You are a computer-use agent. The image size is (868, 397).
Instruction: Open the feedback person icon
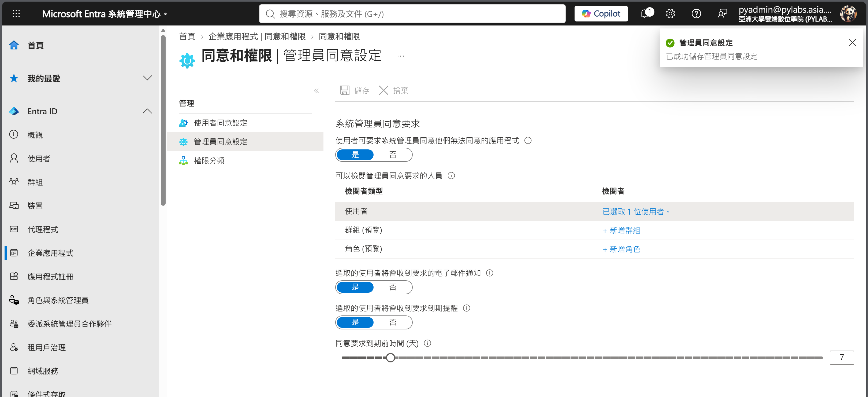[x=722, y=14]
